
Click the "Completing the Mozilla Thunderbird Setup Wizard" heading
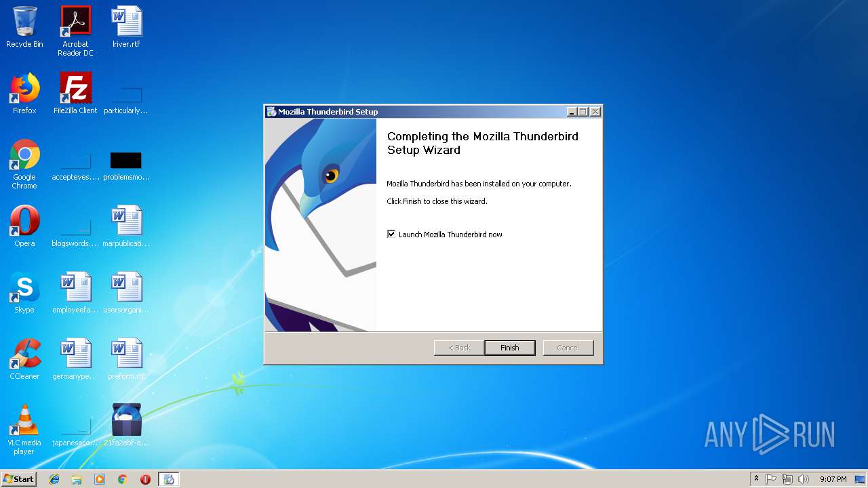coord(483,143)
